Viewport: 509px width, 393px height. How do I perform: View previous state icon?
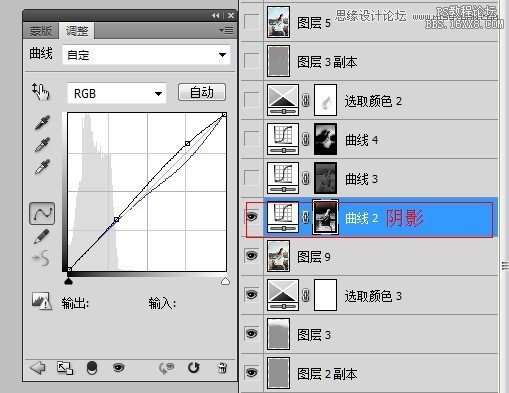pyautogui.click(x=167, y=368)
